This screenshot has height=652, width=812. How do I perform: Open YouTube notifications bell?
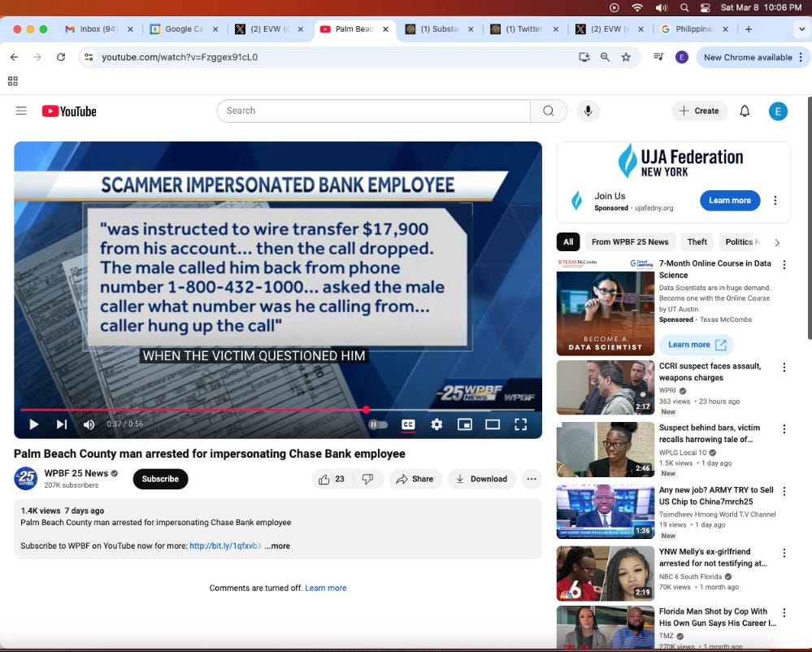[x=745, y=111]
